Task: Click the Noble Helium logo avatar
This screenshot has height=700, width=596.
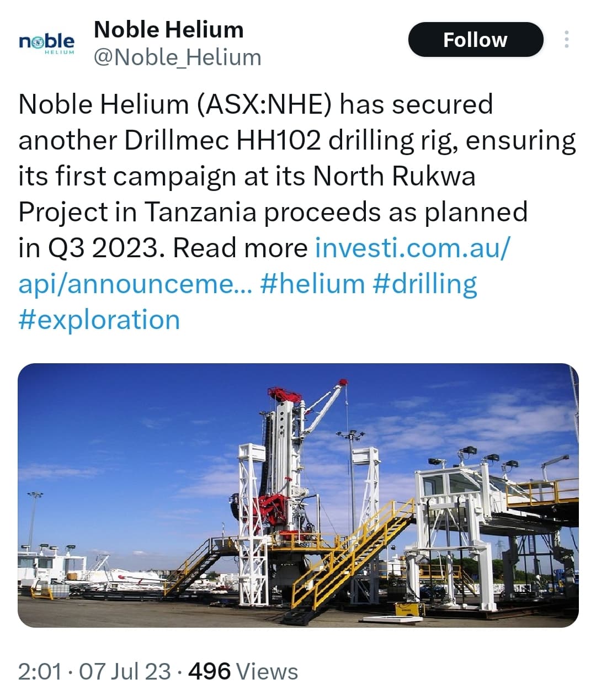Action: coord(47,43)
